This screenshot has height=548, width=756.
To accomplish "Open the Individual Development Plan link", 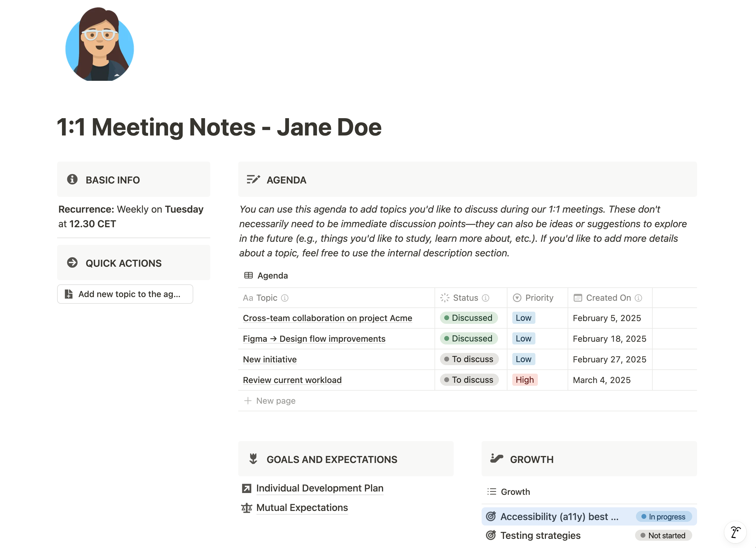I will (x=319, y=488).
